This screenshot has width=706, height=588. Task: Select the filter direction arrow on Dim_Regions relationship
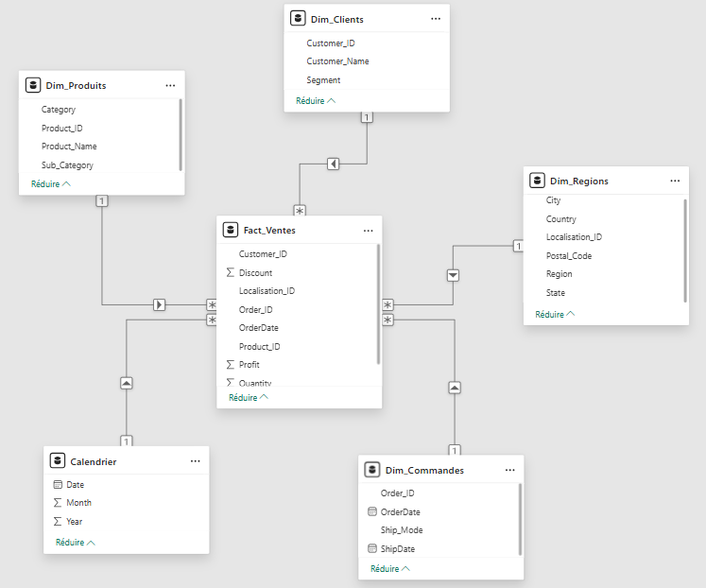click(453, 275)
